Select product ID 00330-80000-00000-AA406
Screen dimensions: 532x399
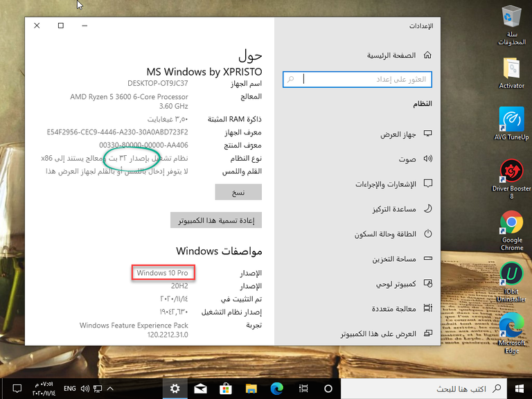pyautogui.click(x=143, y=145)
